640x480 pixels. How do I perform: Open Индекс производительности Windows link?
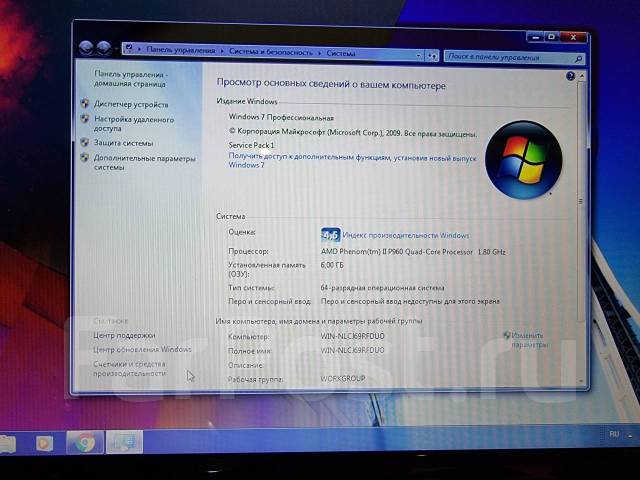[406, 235]
